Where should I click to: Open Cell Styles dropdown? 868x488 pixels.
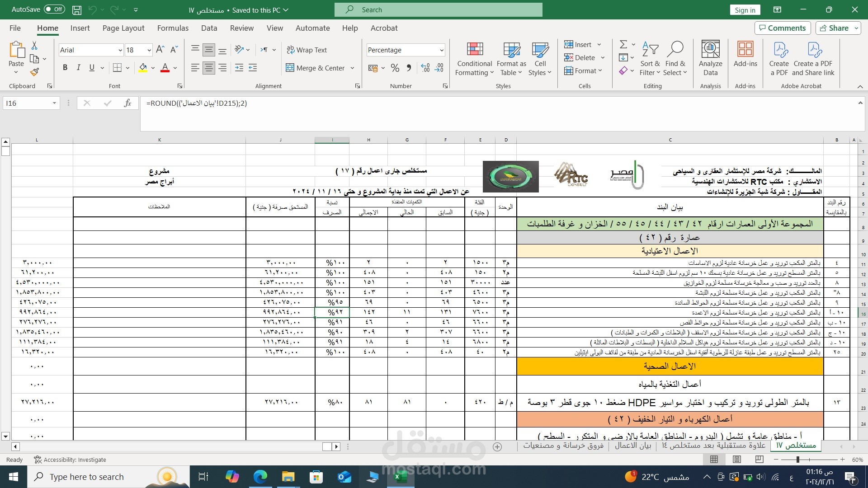[x=540, y=58]
